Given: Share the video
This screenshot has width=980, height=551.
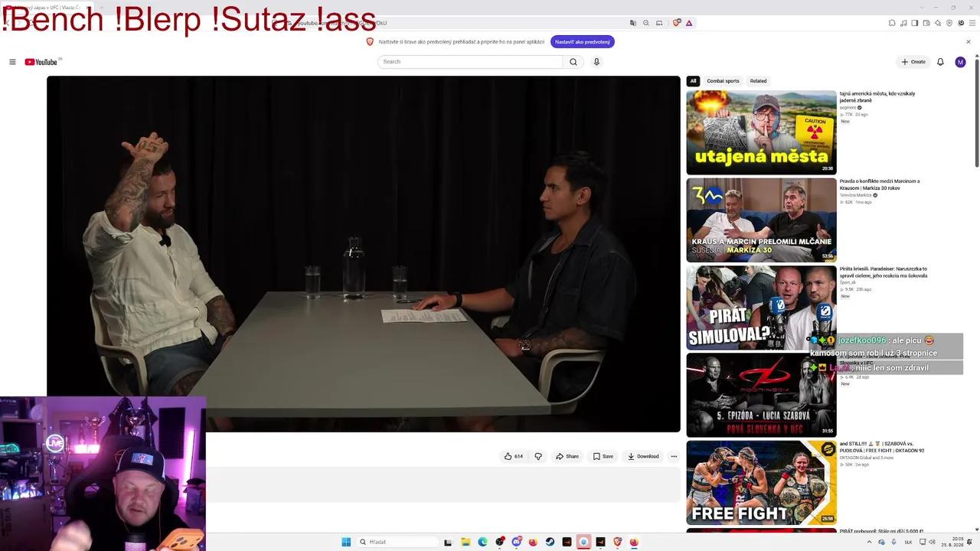Looking at the screenshot, I should (x=567, y=456).
